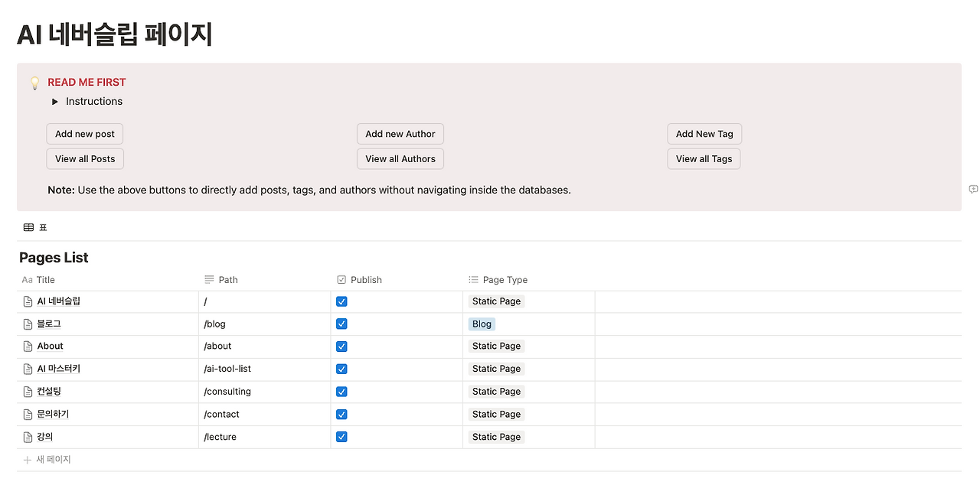This screenshot has width=980, height=498.
Task: Disable Publish for the /lecture page
Action: (x=341, y=437)
